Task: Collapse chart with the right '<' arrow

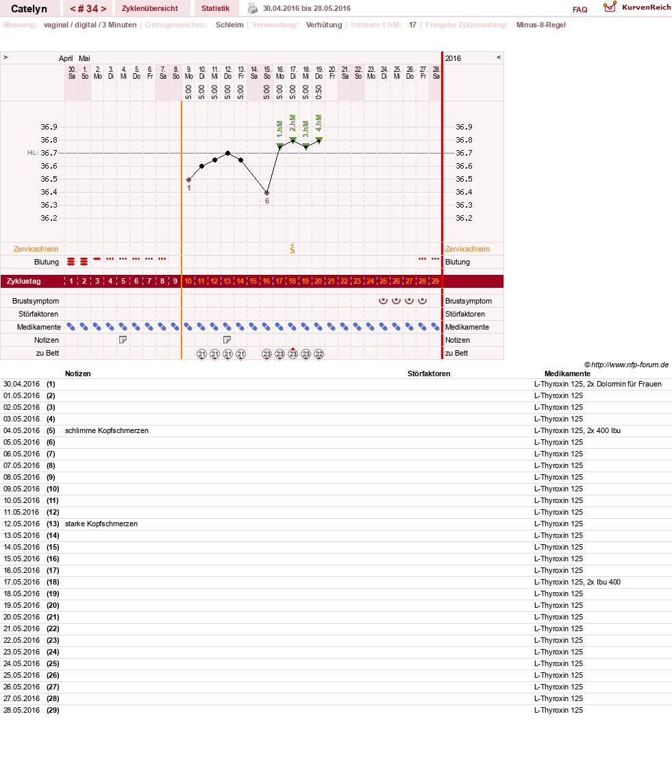Action: pos(498,58)
